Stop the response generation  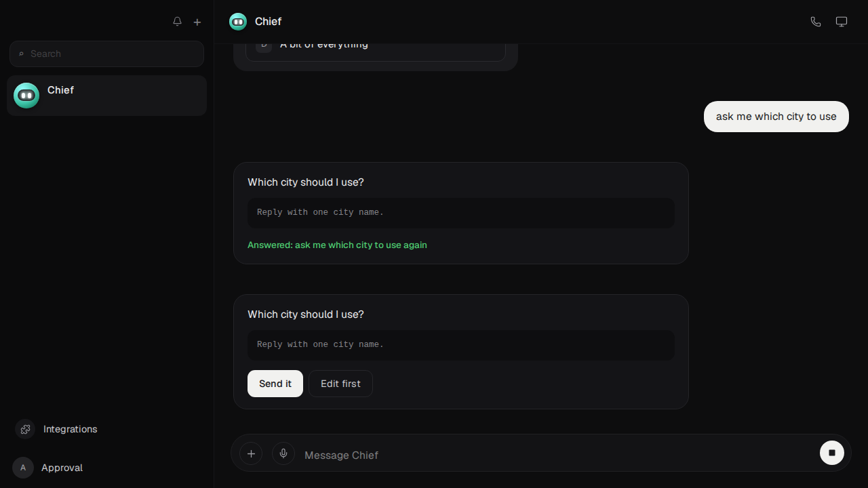[x=832, y=453]
